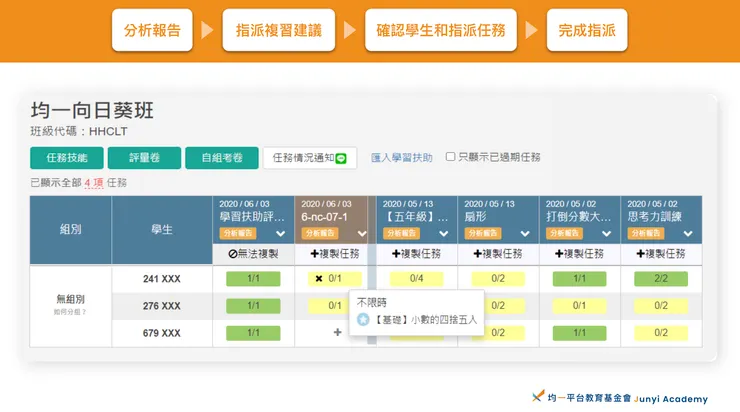Expand chevron of 【五年級】 column

[444, 234]
